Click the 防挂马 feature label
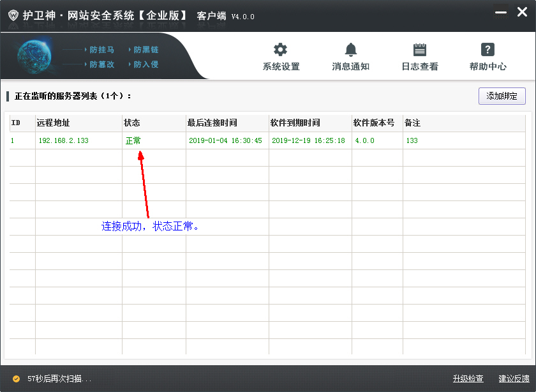The height and width of the screenshot is (392, 536). coord(101,50)
